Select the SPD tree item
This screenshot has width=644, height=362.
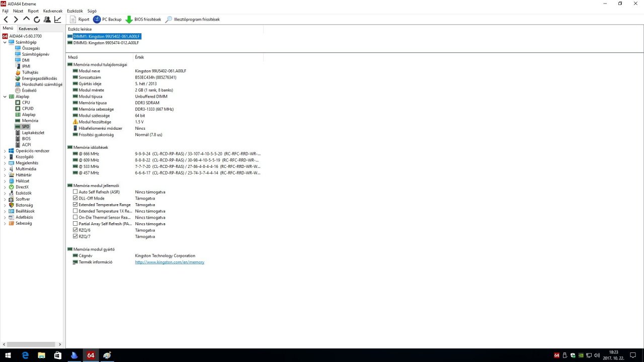[26, 127]
